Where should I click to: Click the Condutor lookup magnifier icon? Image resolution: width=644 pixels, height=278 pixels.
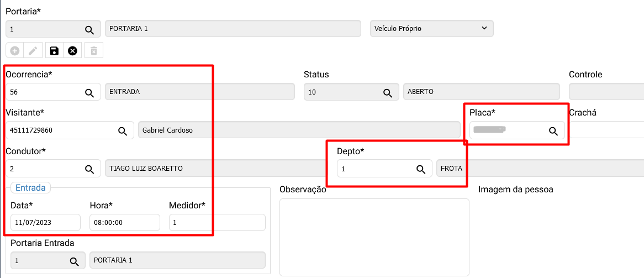[89, 169]
